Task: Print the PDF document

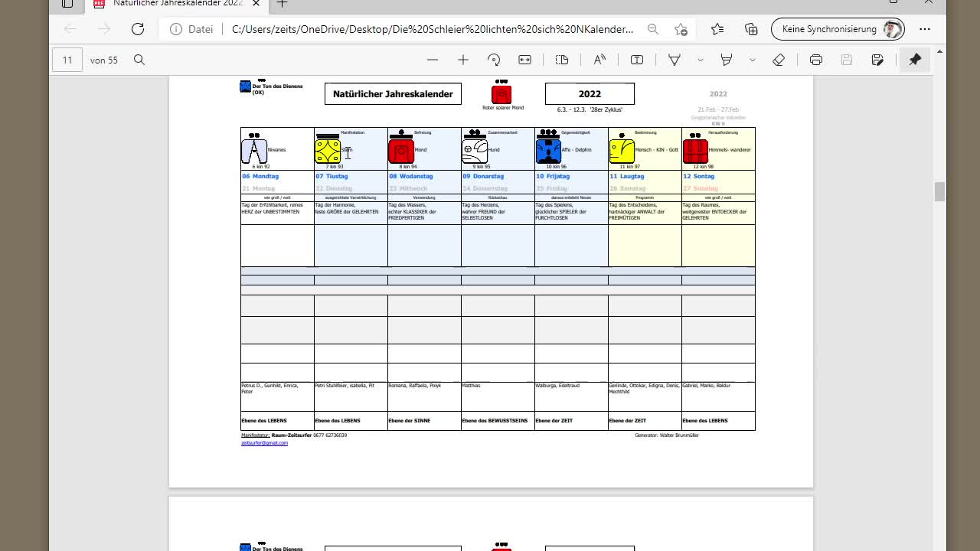Action: pos(816,60)
